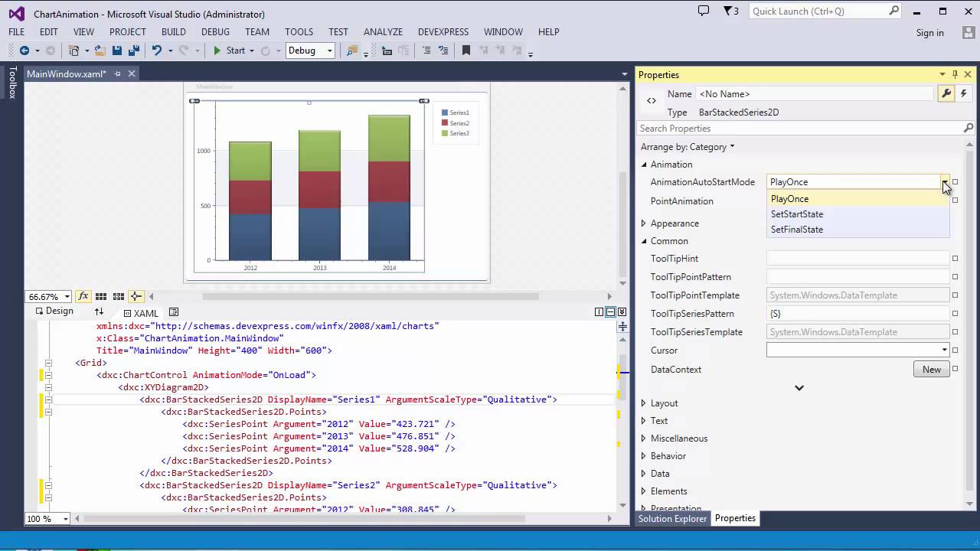Click the Save All toolbar icon
The image size is (980, 551).
[134, 51]
